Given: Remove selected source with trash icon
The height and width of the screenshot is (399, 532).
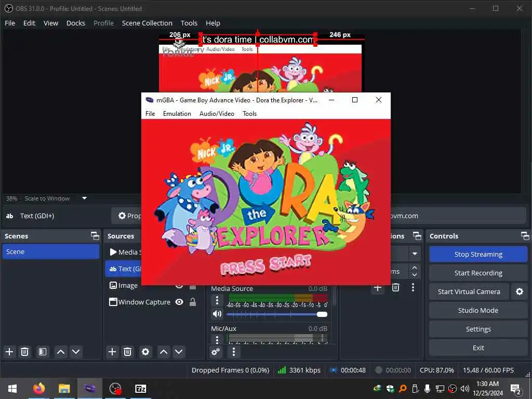Looking at the screenshot, I should coord(127,352).
